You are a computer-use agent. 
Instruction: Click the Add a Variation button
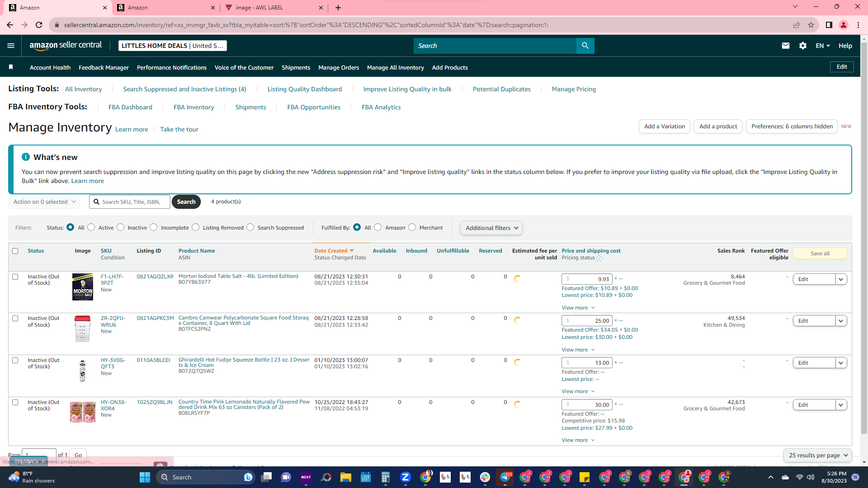[665, 127]
